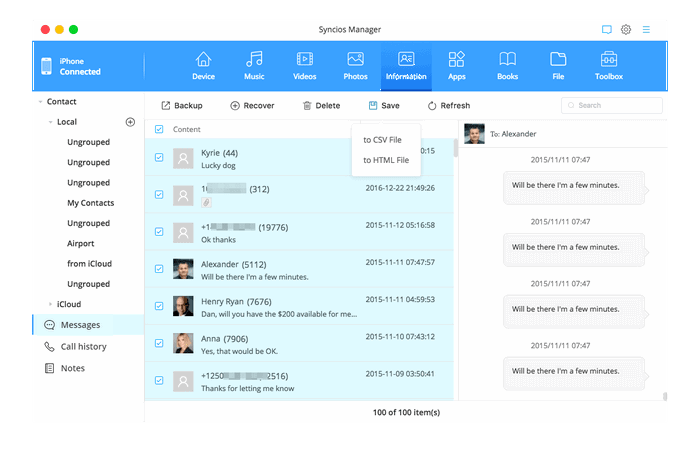This screenshot has width=700, height=469.
Task: Choose 'to CSV File' from Save menu
Action: pyautogui.click(x=382, y=140)
